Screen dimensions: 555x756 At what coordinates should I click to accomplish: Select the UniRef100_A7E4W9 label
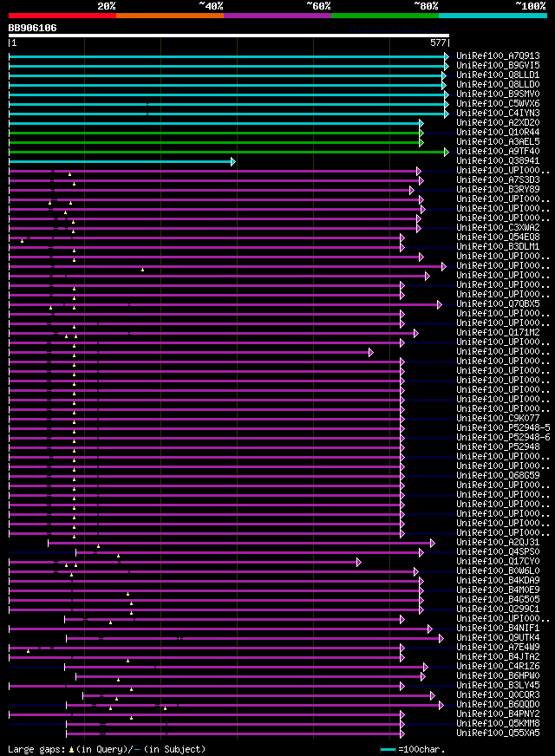pos(498,647)
